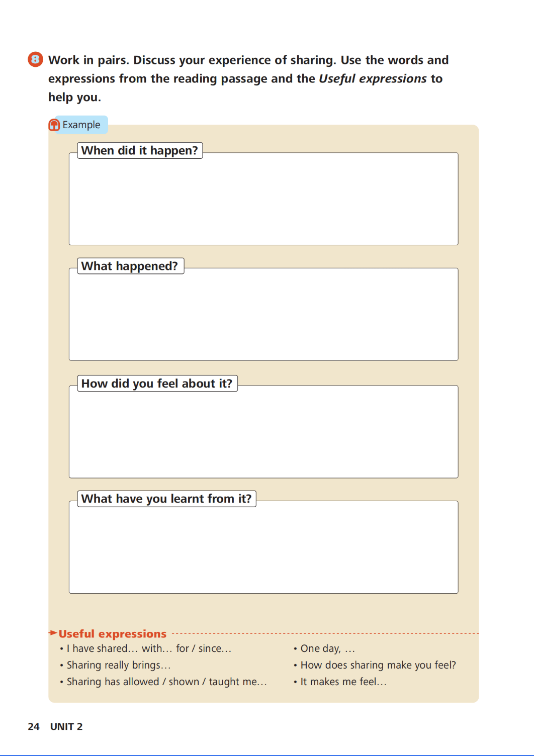
Task: Click the orange headphone audio icon
Action: [54, 125]
